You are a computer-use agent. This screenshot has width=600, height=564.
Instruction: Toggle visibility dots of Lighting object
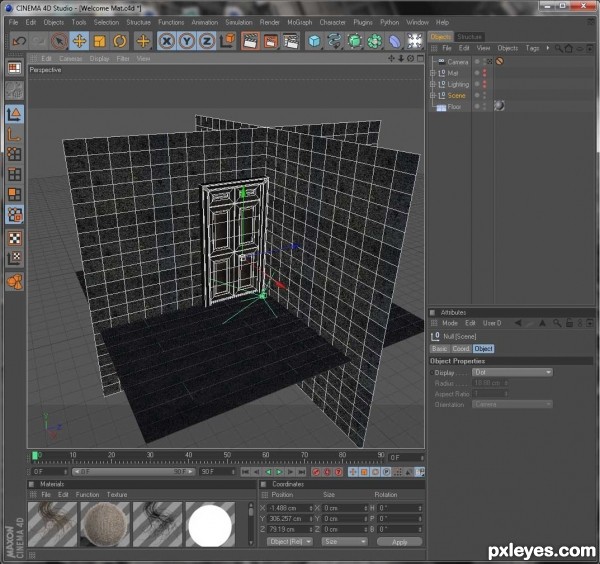coord(484,84)
